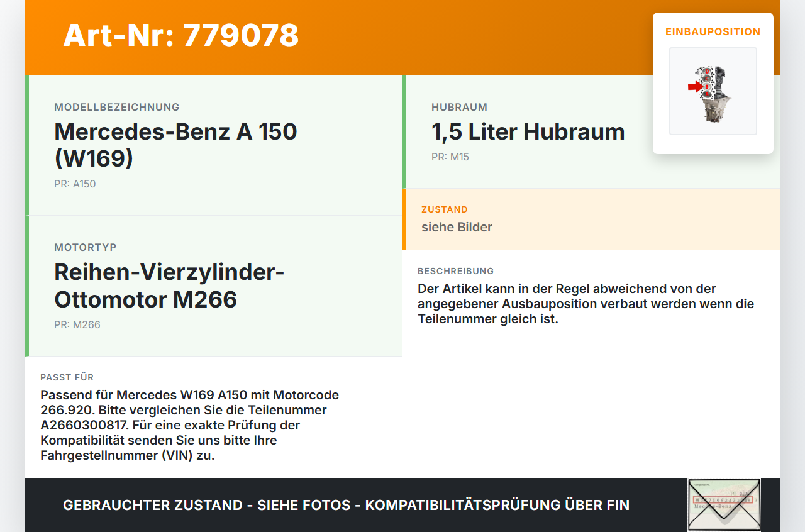
Task: Click the BESCHREIBUNG label
Action: point(456,271)
